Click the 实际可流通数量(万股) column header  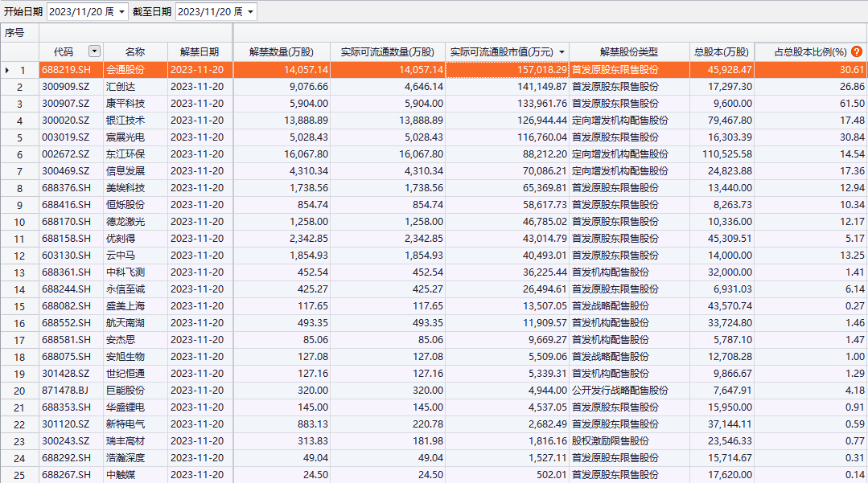(387, 51)
